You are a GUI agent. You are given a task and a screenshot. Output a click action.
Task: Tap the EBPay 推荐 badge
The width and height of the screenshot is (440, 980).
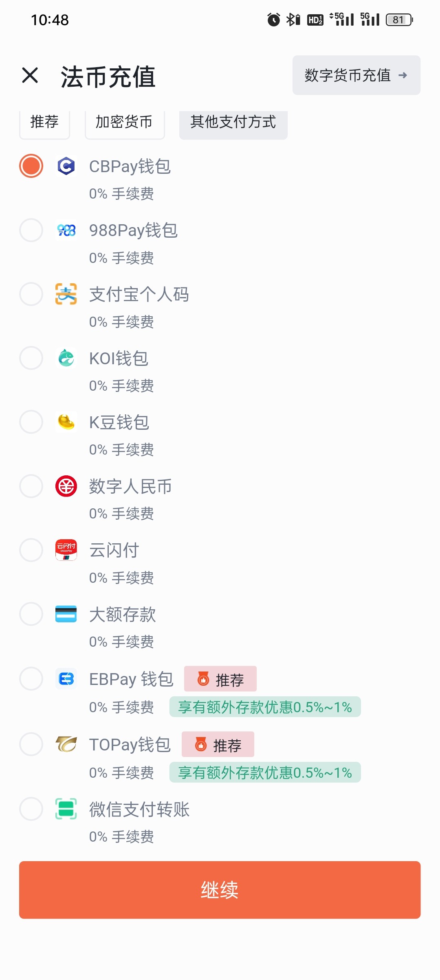click(220, 679)
